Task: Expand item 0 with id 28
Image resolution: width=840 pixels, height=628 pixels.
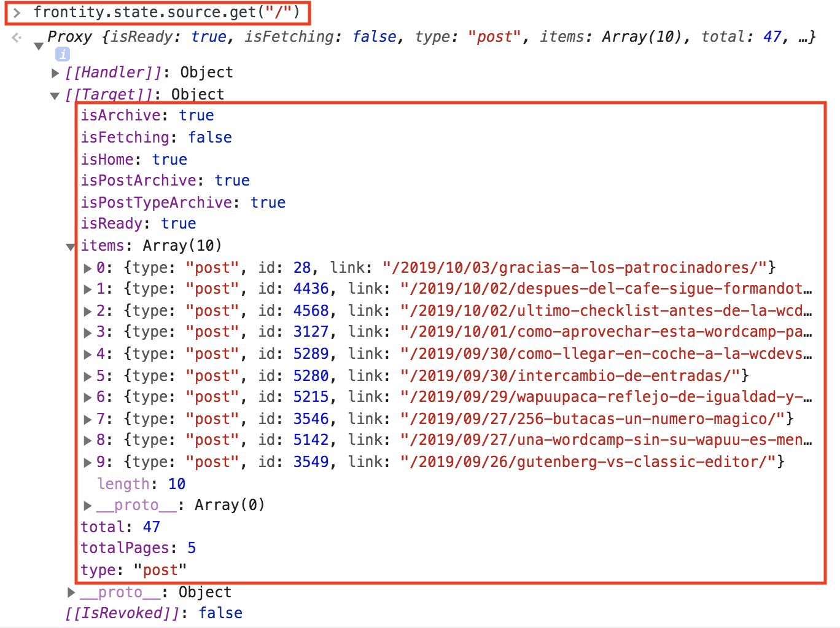Action: point(88,268)
